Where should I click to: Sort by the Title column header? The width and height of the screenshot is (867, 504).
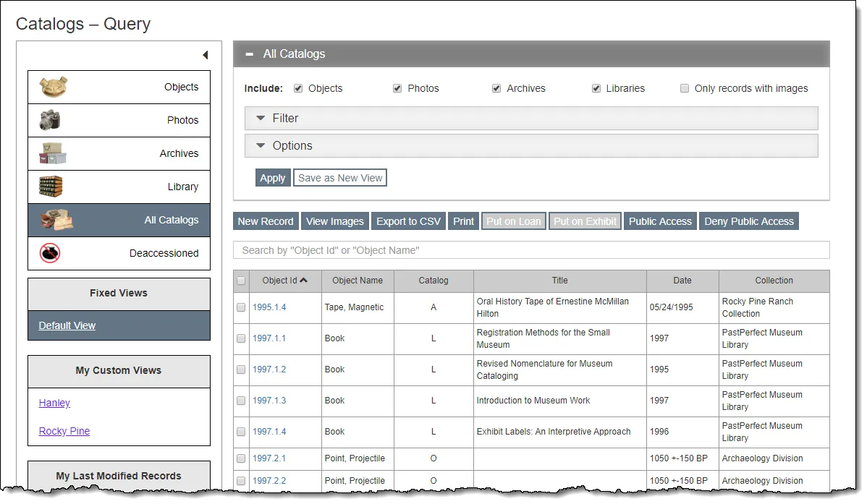click(x=559, y=281)
